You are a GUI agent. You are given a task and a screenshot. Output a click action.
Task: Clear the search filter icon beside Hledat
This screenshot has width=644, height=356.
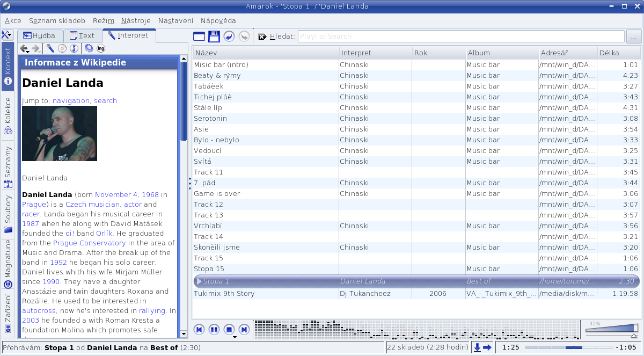pyautogui.click(x=262, y=37)
